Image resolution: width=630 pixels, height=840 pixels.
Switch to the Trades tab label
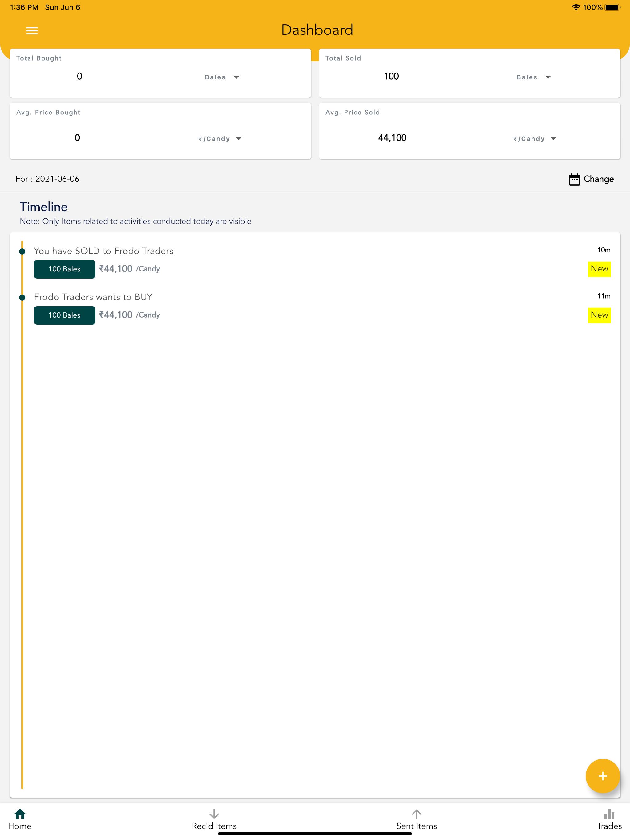pos(609,826)
